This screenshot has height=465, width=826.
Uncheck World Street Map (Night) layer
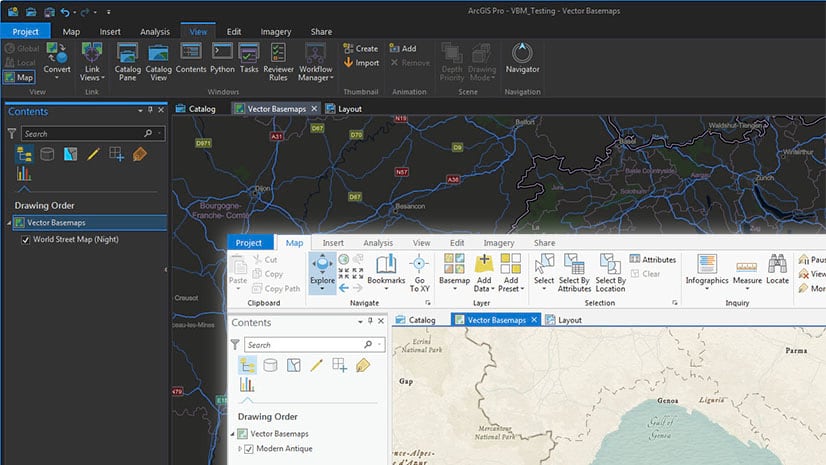click(25, 240)
